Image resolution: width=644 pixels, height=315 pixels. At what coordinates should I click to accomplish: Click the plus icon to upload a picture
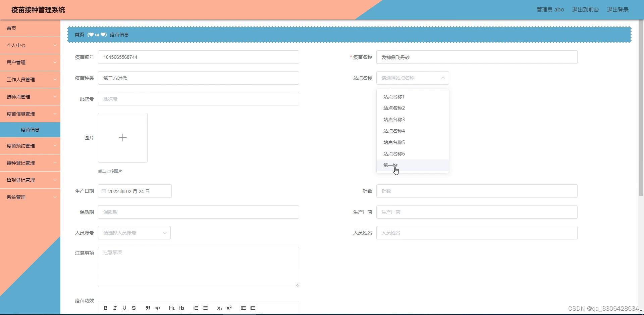coord(123,138)
